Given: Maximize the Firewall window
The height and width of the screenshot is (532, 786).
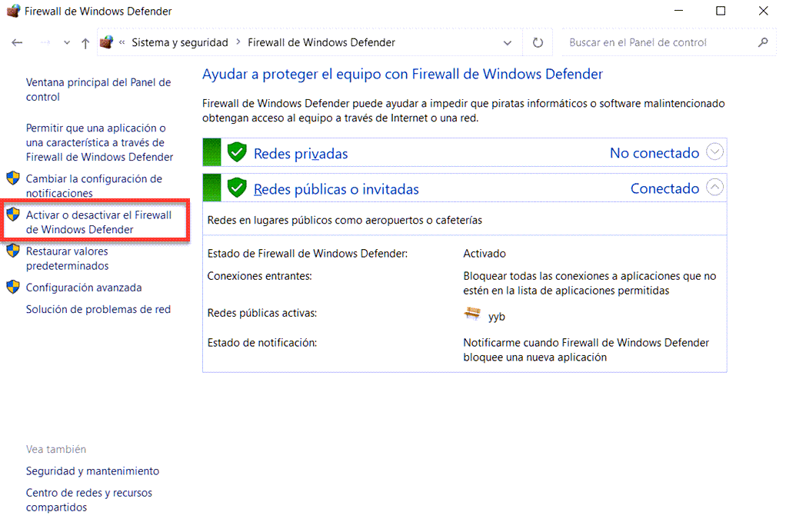Looking at the screenshot, I should [721, 11].
